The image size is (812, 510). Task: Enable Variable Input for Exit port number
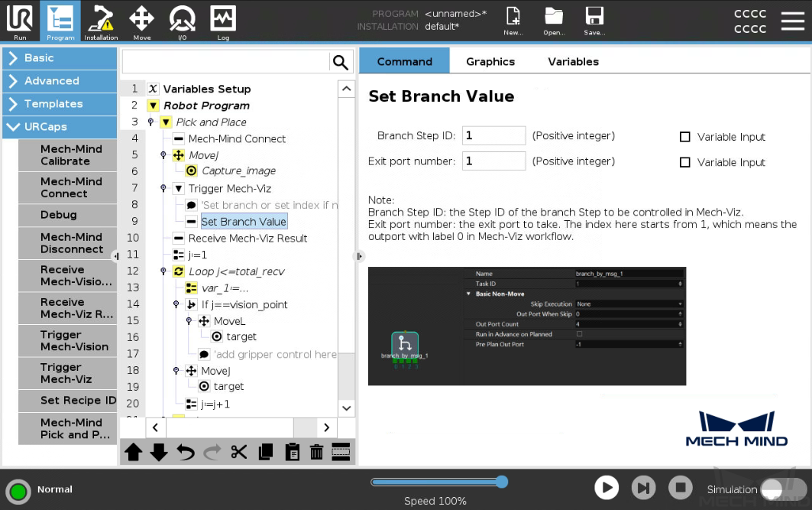click(684, 162)
